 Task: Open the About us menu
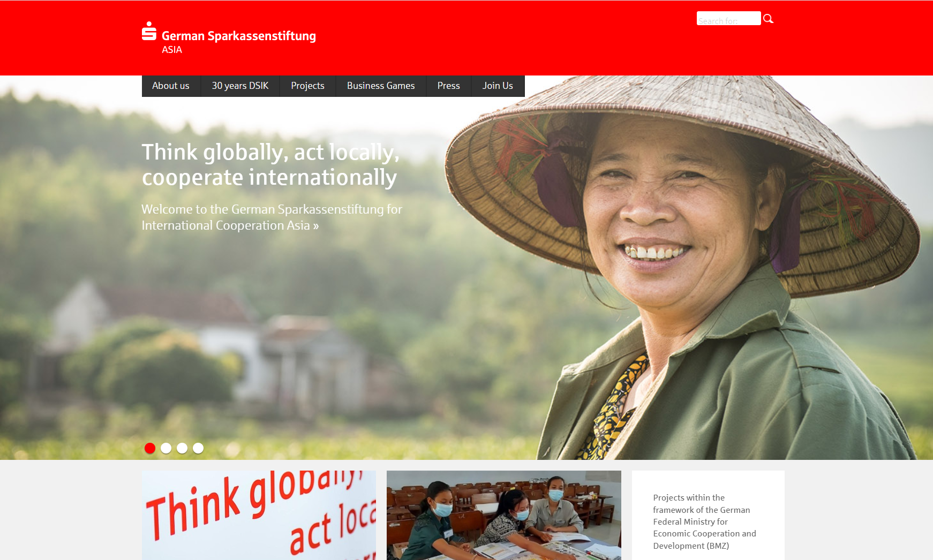click(x=171, y=86)
